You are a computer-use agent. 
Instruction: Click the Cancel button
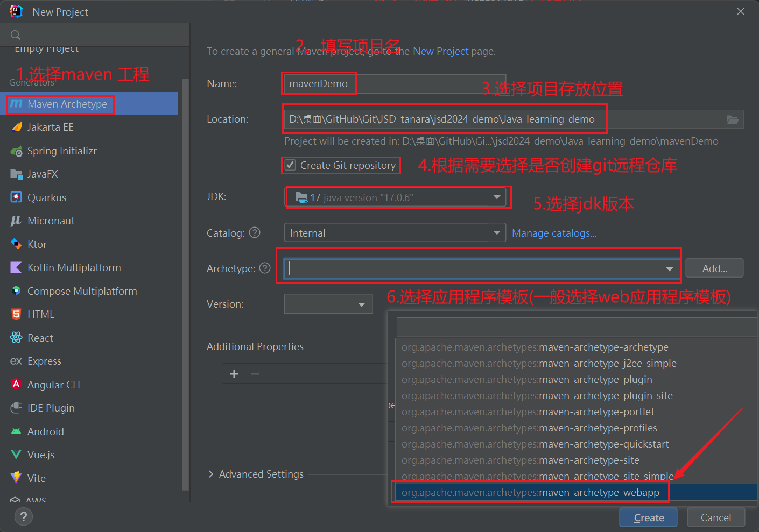716,517
